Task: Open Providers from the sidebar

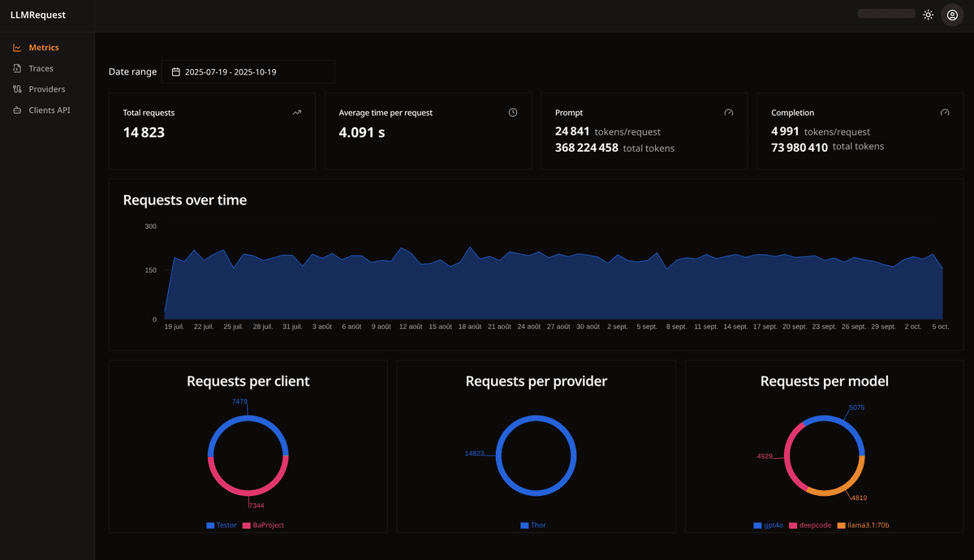Action: pos(47,89)
